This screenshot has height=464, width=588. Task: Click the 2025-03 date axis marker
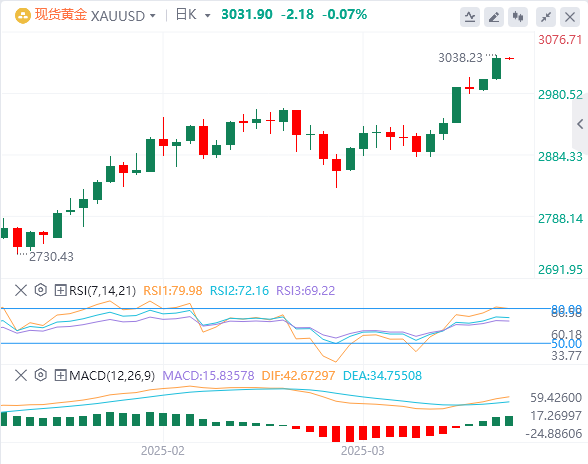pos(363,451)
